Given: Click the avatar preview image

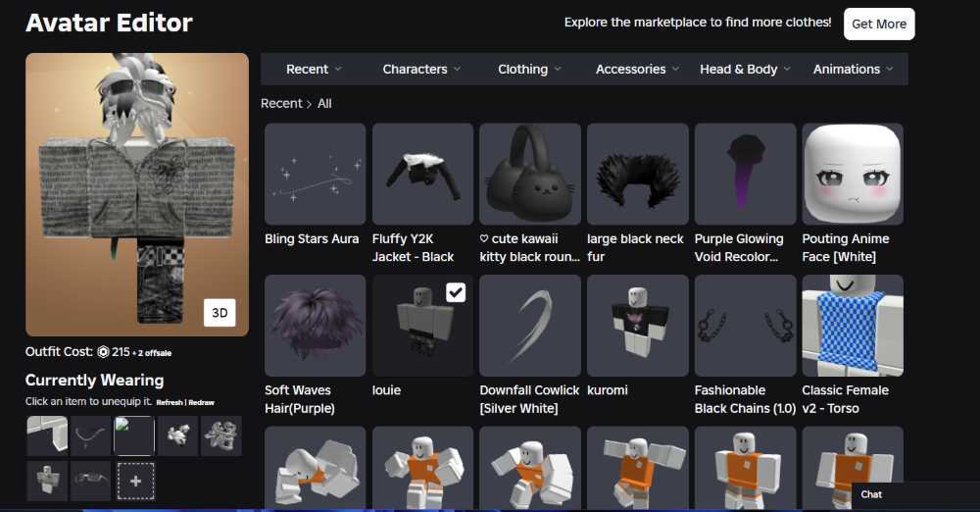Looking at the screenshot, I should tap(137, 194).
